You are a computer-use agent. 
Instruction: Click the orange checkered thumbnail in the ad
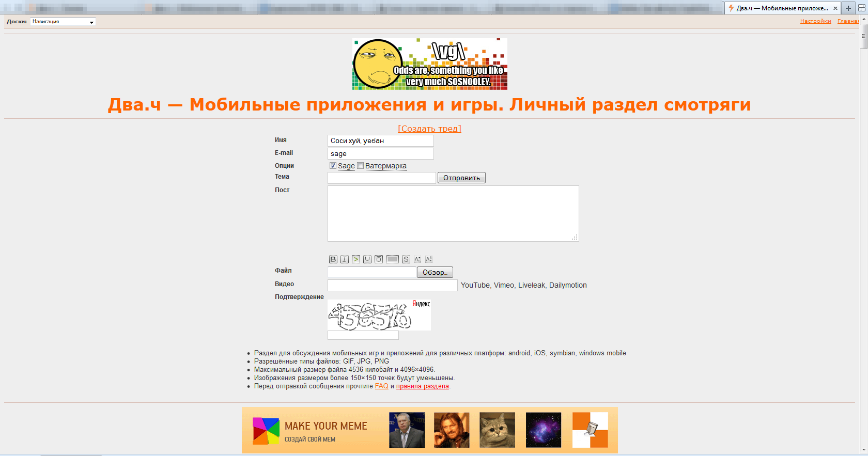tap(590, 430)
